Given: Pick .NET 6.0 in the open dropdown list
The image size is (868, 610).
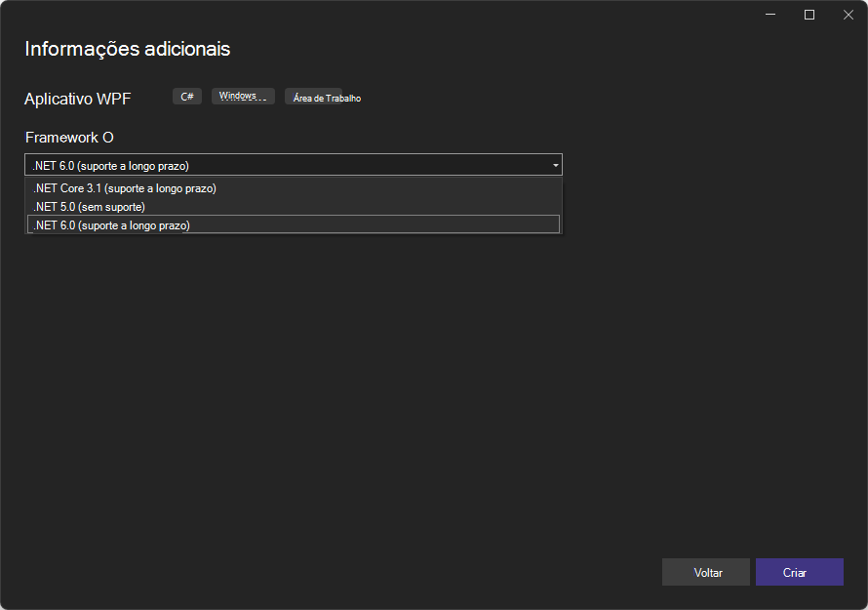Looking at the screenshot, I should click(x=111, y=225).
